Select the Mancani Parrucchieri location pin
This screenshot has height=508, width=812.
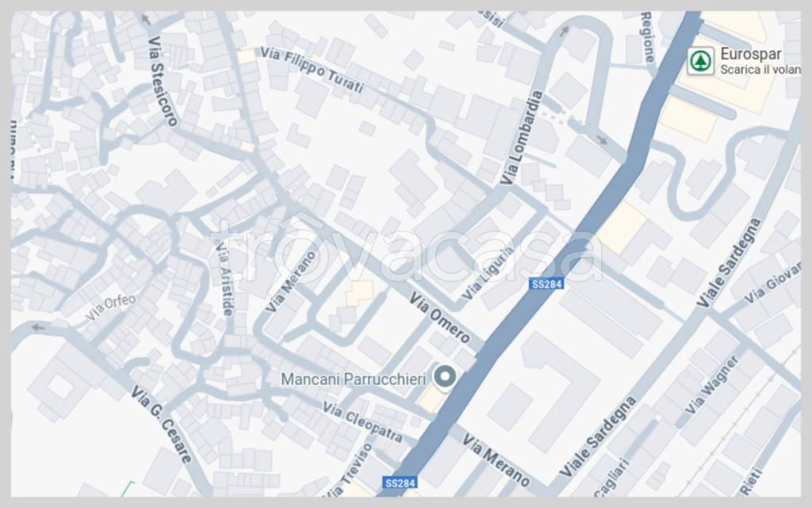(444, 376)
